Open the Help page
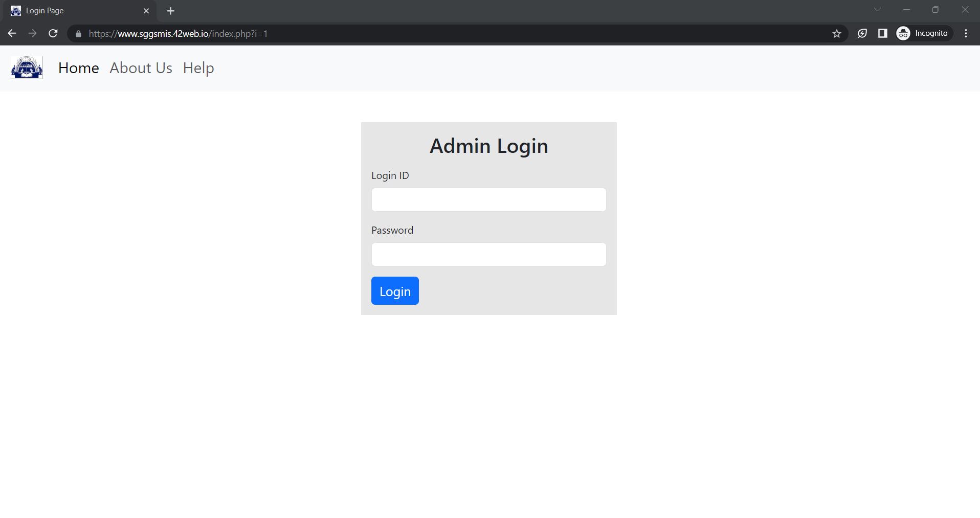The image size is (980, 518). (x=198, y=68)
